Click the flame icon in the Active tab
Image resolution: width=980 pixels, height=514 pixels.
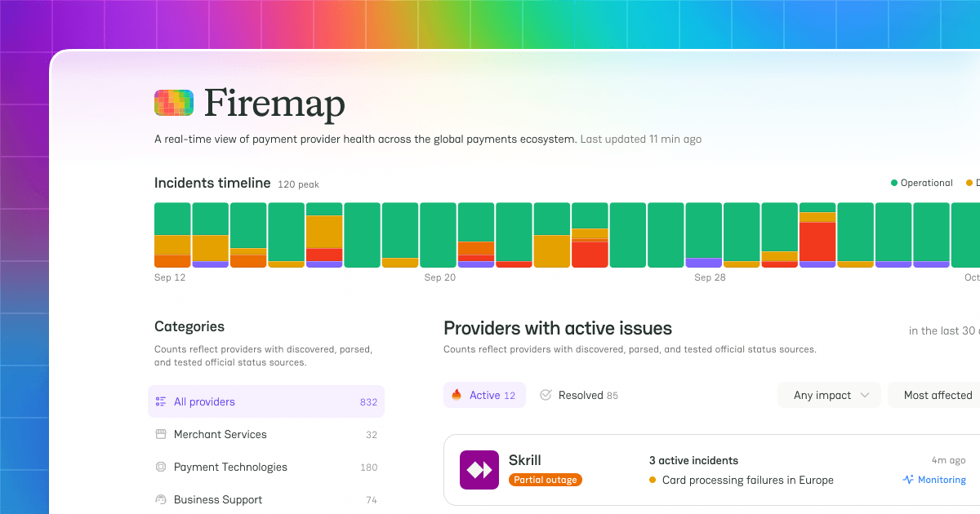(457, 395)
